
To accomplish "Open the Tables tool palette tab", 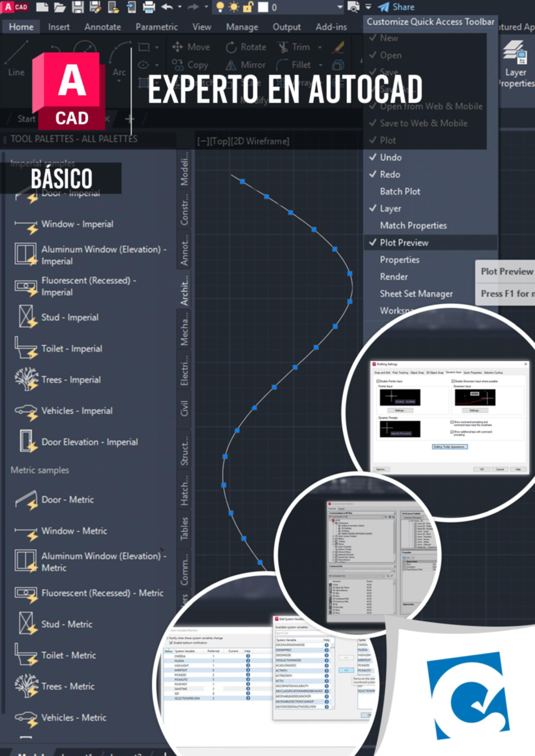I will 184,529.
